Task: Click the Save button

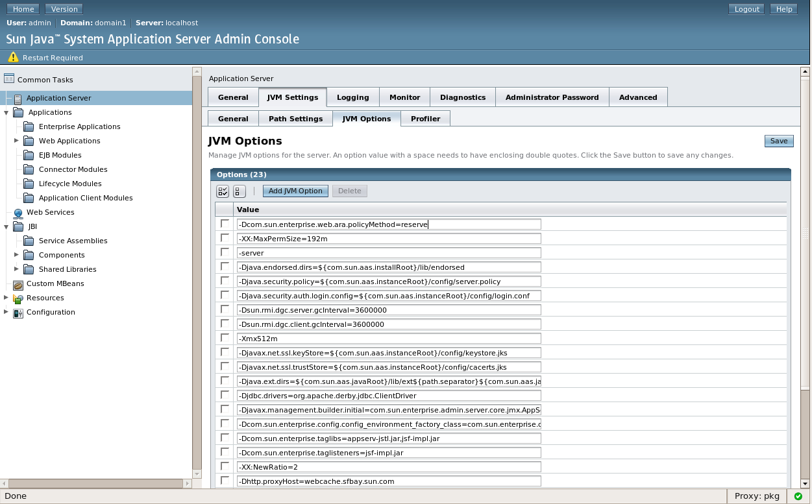Action: 779,141
